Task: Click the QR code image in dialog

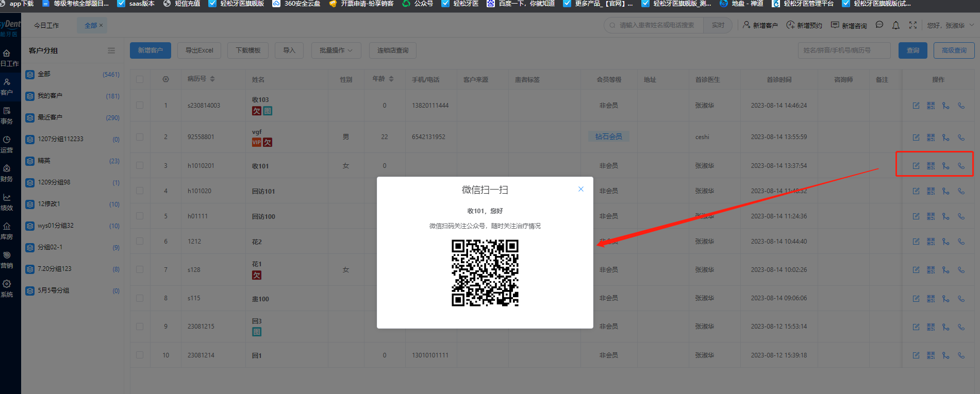Action: tap(485, 273)
